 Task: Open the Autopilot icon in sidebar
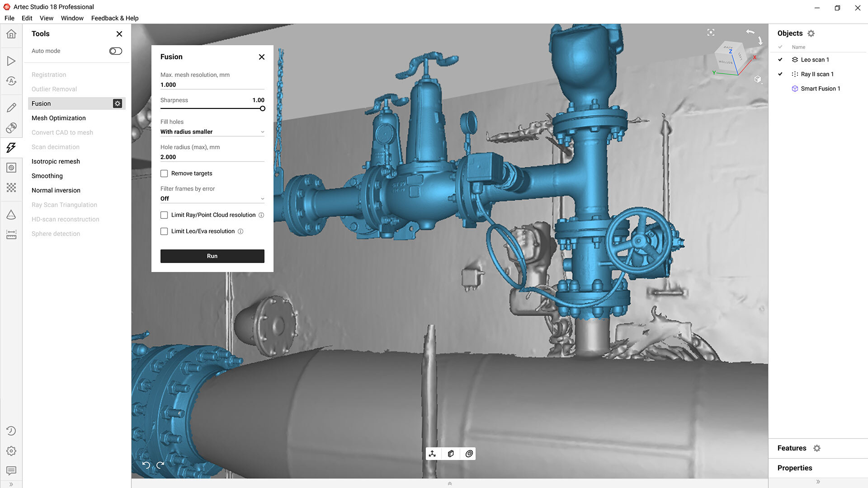coord(11,81)
